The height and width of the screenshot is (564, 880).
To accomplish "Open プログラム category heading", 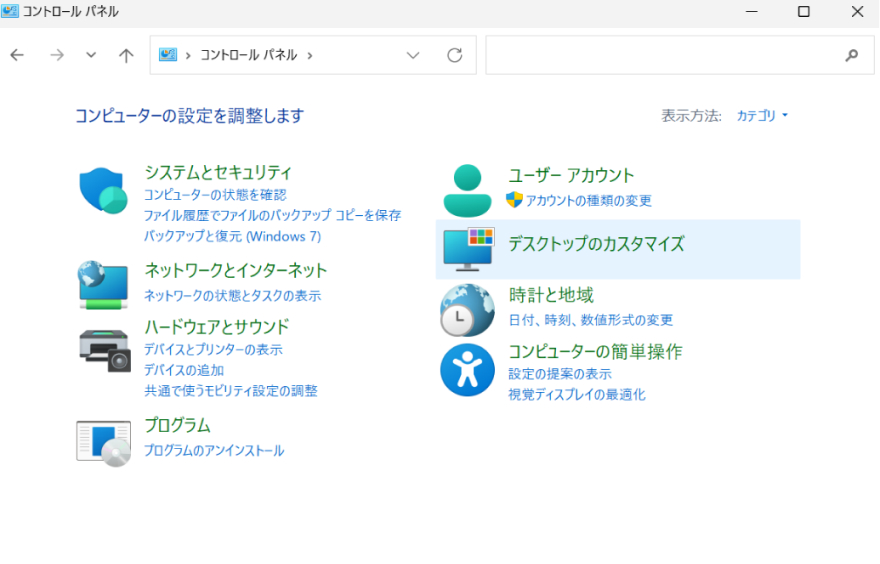I will click(177, 425).
